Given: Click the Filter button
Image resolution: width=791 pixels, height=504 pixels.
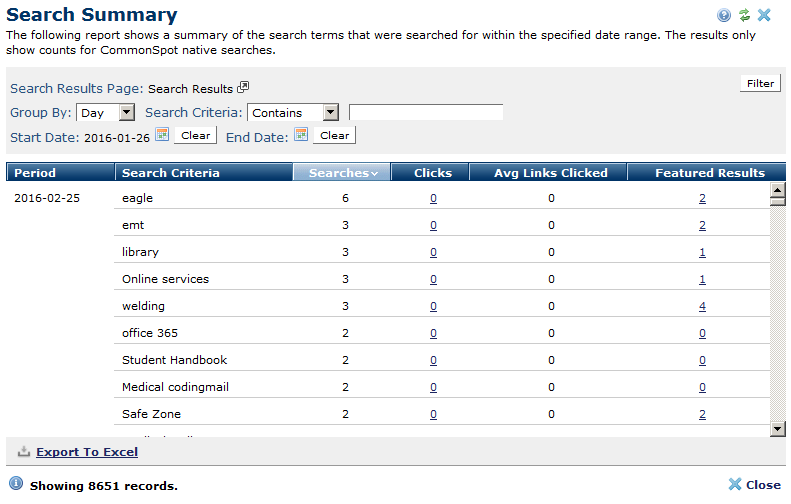Looking at the screenshot, I should [x=760, y=83].
